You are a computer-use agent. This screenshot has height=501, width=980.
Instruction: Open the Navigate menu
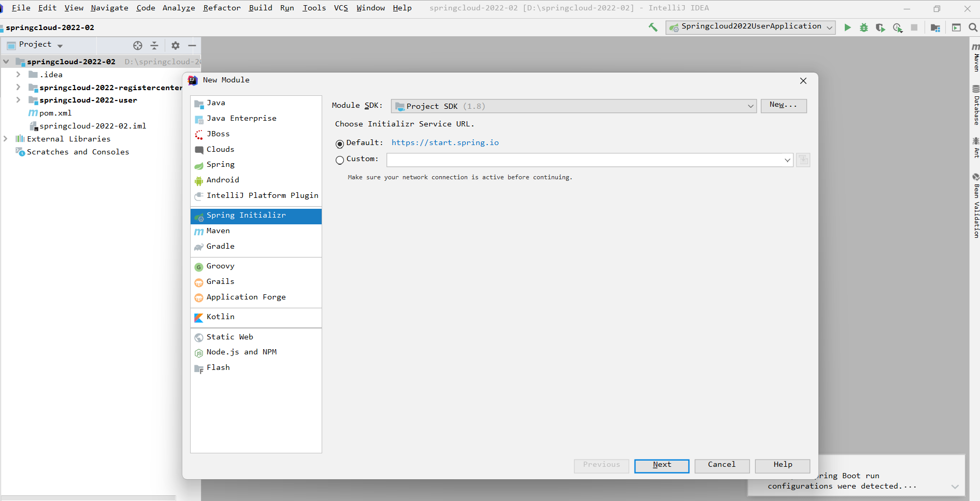109,8
